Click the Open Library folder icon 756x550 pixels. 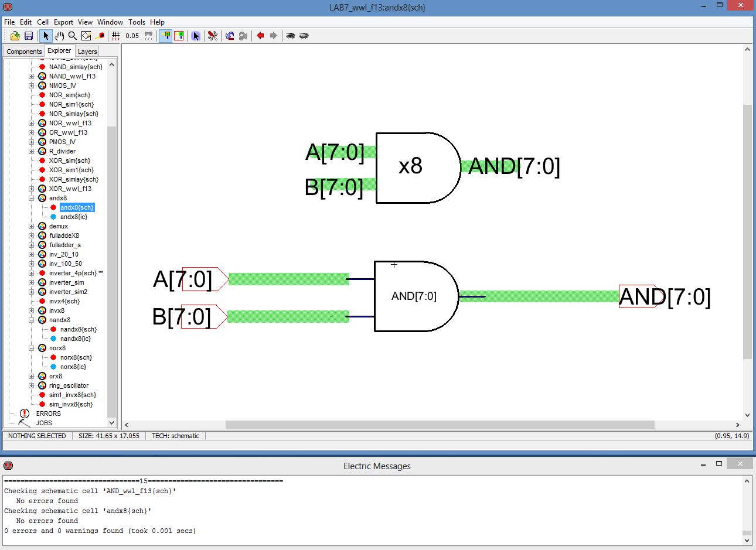[15, 36]
